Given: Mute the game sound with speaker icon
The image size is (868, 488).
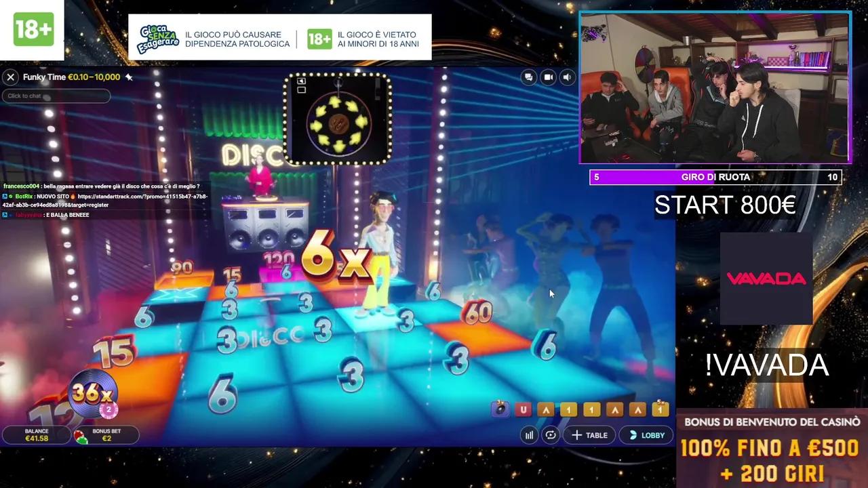Looking at the screenshot, I should point(568,77).
